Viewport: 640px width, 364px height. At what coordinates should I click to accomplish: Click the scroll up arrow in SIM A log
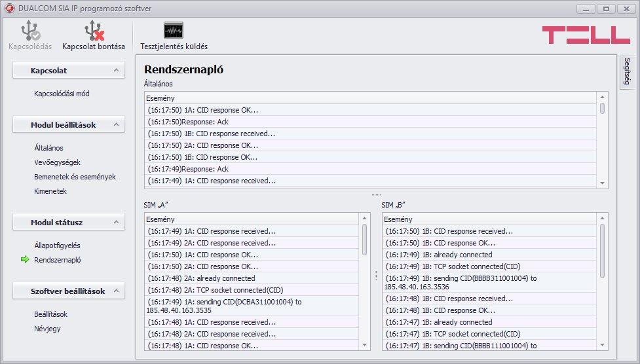364,218
